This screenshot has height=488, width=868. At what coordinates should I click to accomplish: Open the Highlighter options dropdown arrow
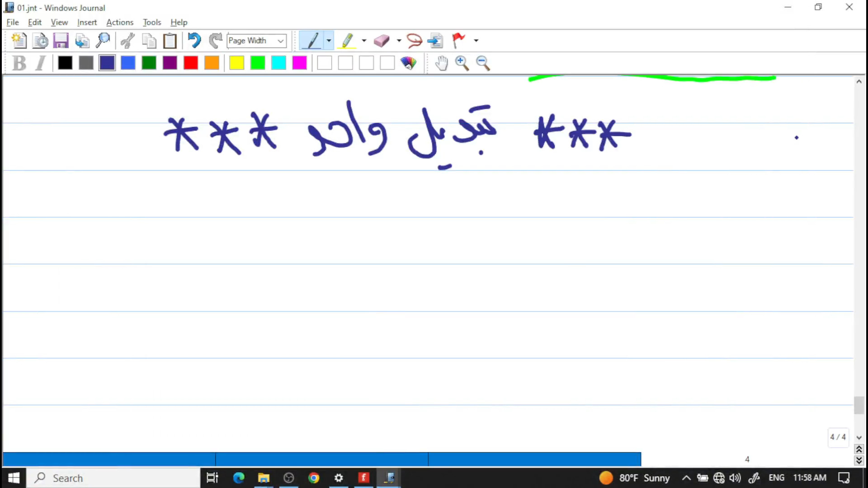pos(364,41)
